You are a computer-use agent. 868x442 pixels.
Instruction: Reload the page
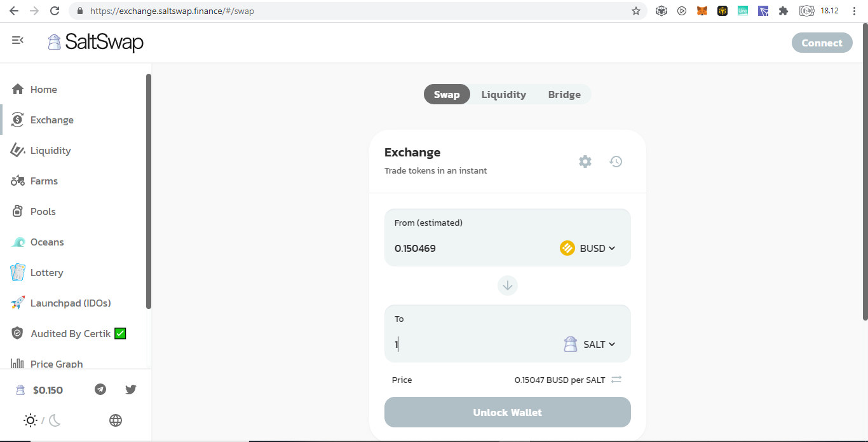pos(55,11)
